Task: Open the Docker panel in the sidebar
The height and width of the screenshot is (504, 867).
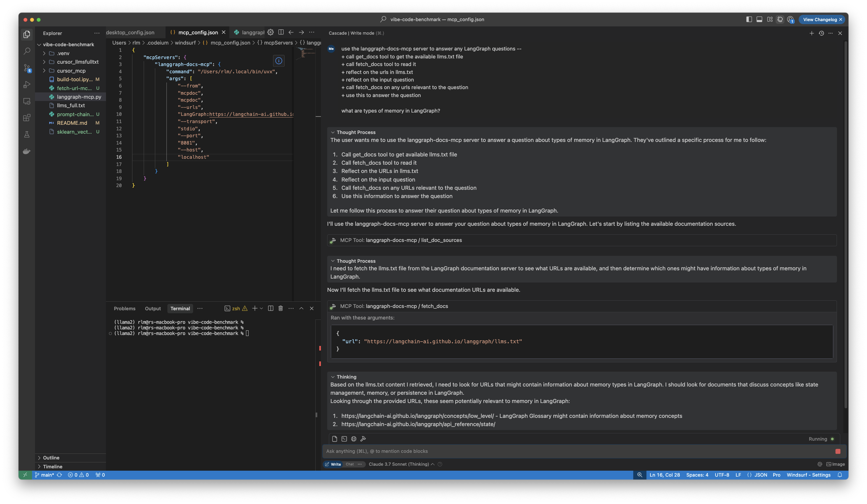Action: [x=26, y=151]
